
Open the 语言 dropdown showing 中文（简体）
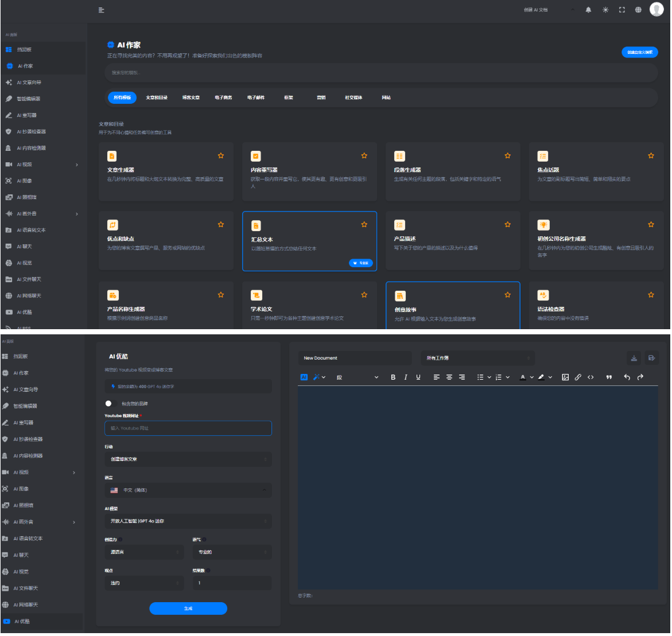(188, 490)
